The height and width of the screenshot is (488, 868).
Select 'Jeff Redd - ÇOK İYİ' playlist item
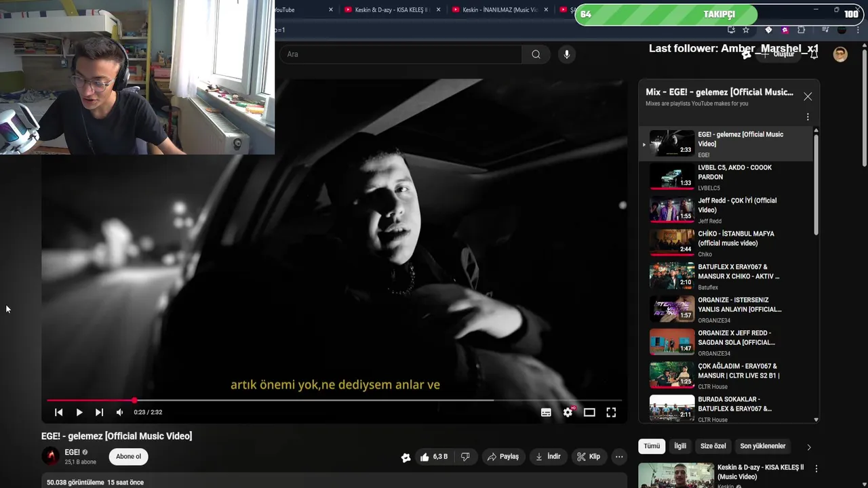[x=726, y=210]
